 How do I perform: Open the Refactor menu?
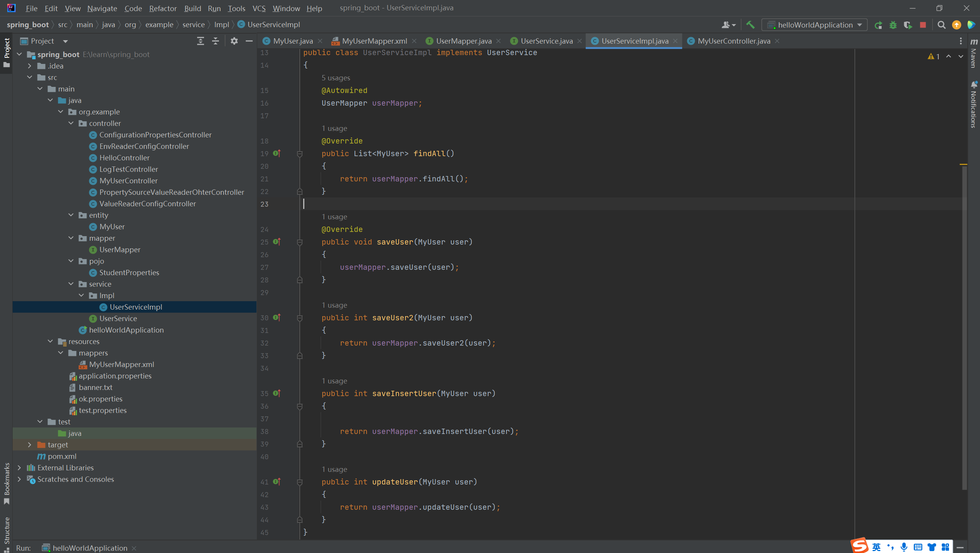(163, 8)
